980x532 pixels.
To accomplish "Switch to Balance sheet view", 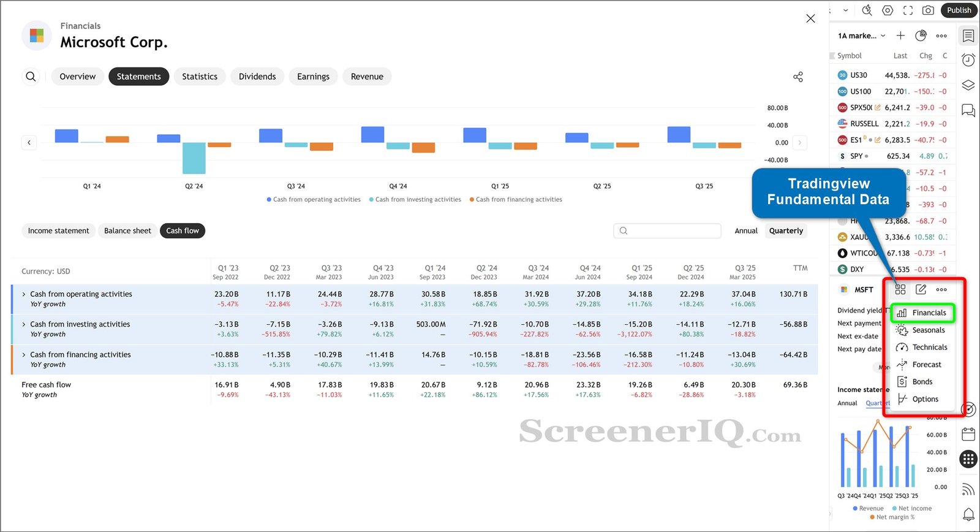I will coord(127,231).
